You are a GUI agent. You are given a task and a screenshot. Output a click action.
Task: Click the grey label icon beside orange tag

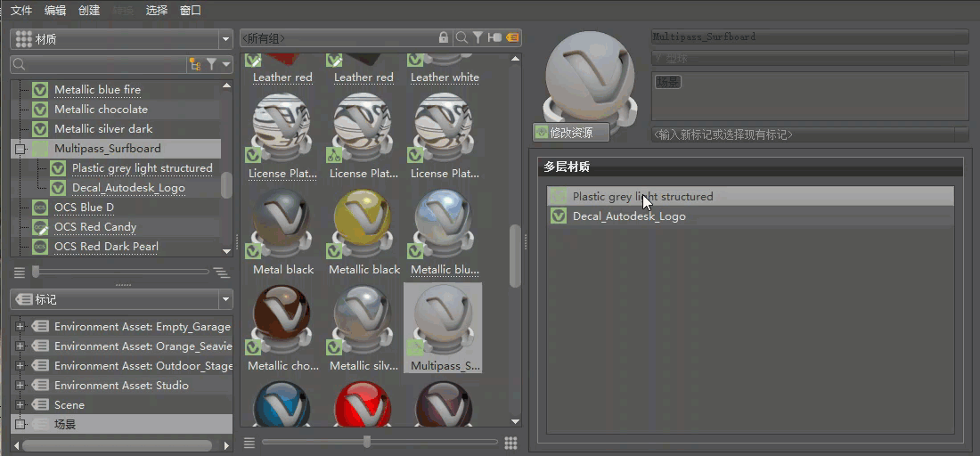(494, 37)
